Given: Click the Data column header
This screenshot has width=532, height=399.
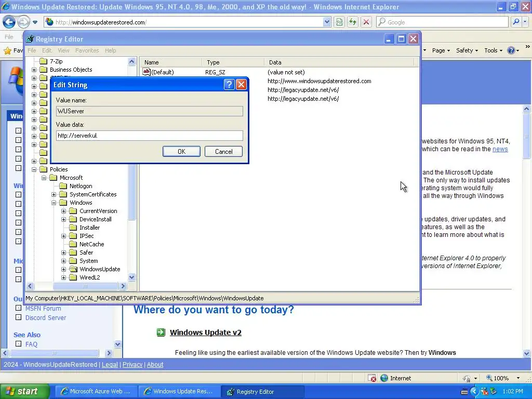Looking at the screenshot, I should coord(339,62).
